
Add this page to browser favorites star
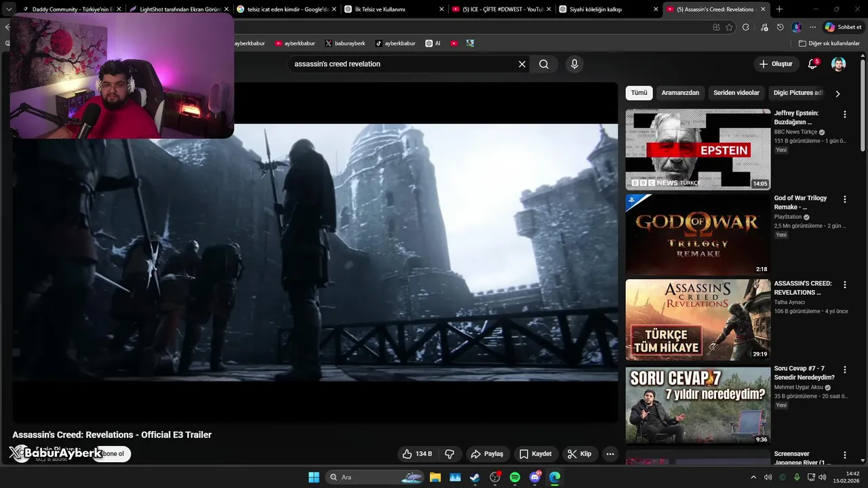click(x=730, y=27)
